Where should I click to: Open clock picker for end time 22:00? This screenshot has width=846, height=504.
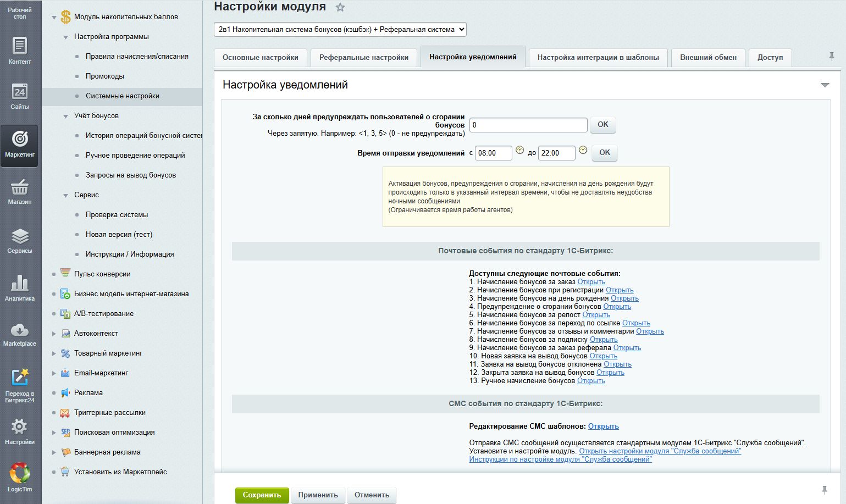(583, 150)
